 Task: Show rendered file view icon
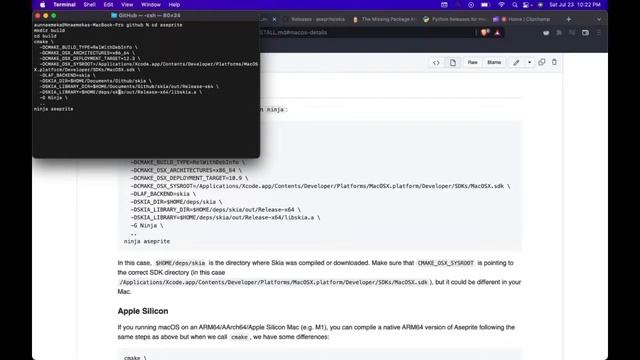click(453, 62)
